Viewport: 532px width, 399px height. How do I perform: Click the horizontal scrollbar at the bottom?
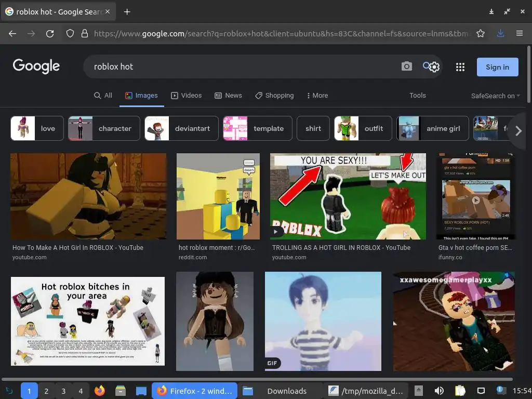[x=257, y=379]
